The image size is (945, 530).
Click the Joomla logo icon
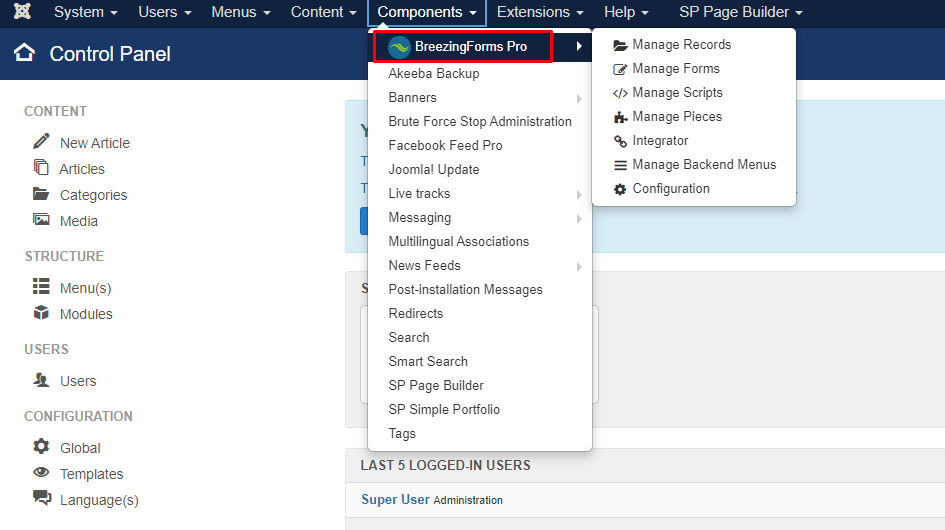tap(22, 11)
